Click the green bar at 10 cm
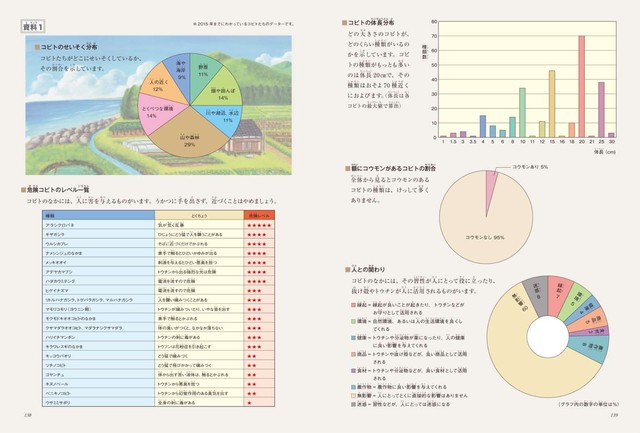The width and height of the screenshot is (640, 433). click(x=522, y=113)
